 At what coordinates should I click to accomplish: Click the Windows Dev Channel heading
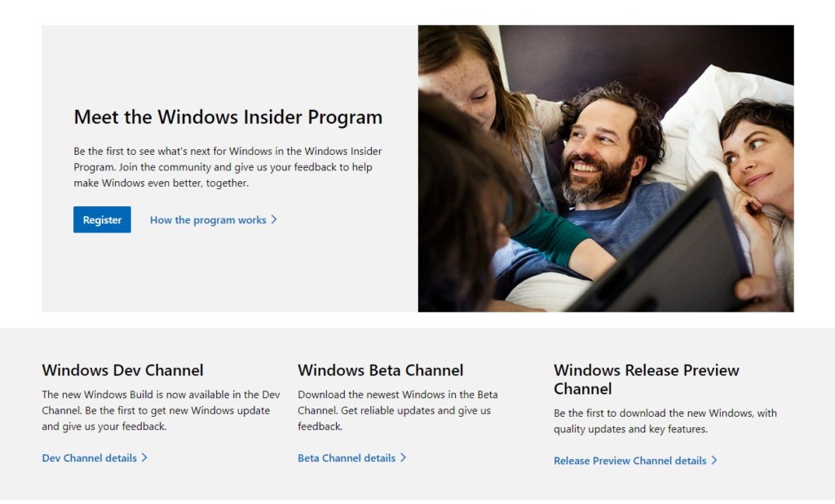pyautogui.click(x=122, y=370)
